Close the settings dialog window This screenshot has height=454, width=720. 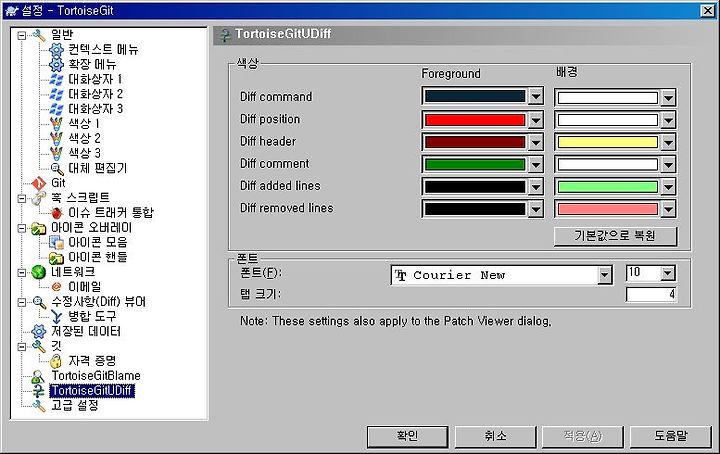(708, 11)
